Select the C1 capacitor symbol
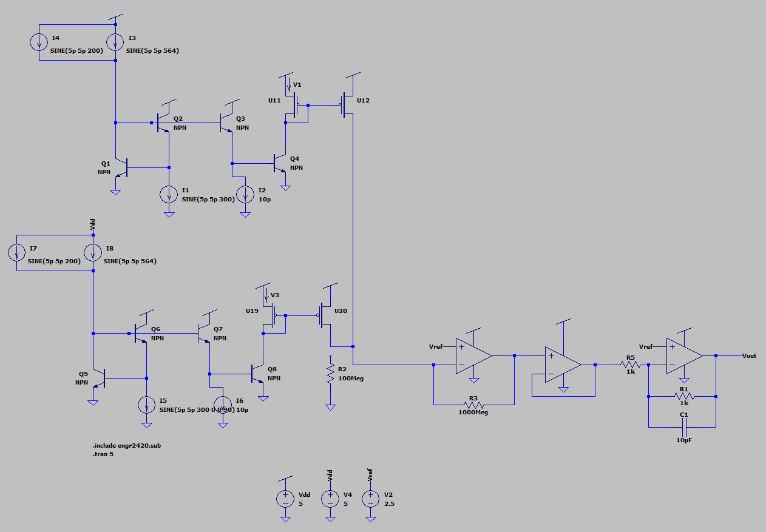Image resolution: width=766 pixels, height=532 pixels. coord(683,427)
